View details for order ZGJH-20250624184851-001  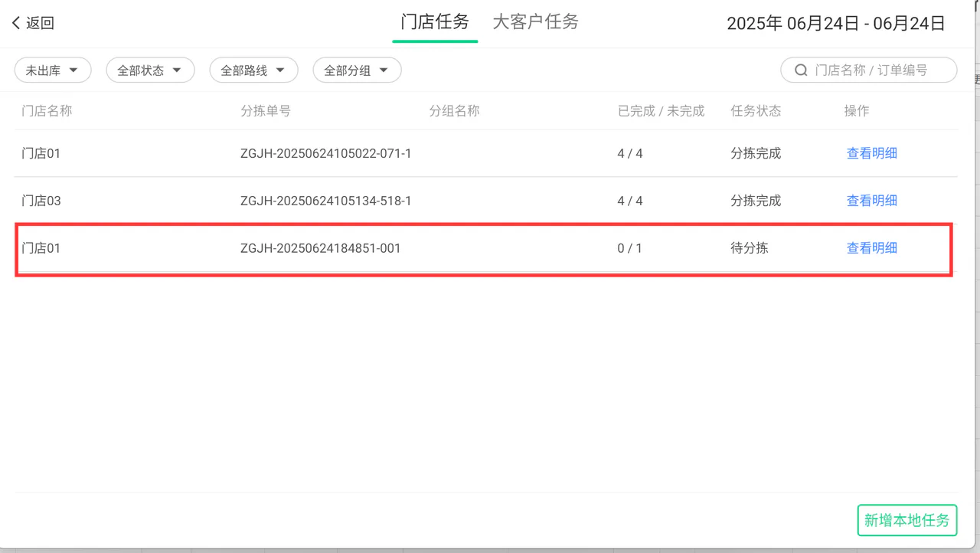[x=871, y=248]
